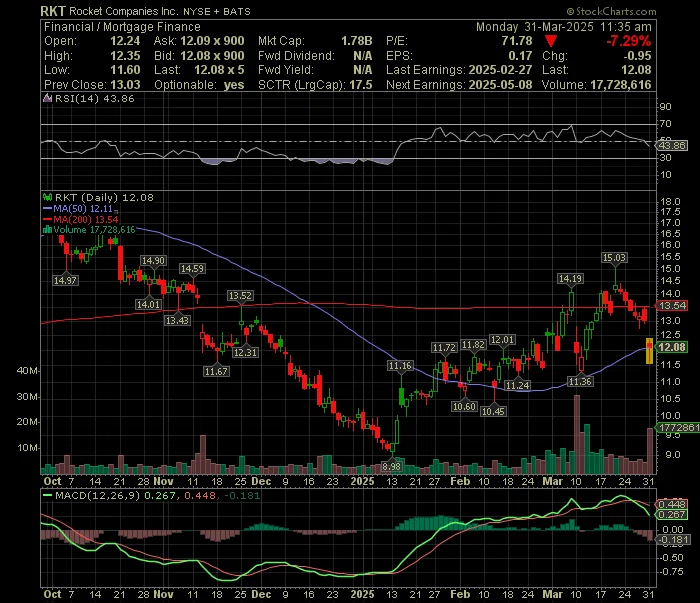Click the 11.24 price annotation

coord(517,385)
